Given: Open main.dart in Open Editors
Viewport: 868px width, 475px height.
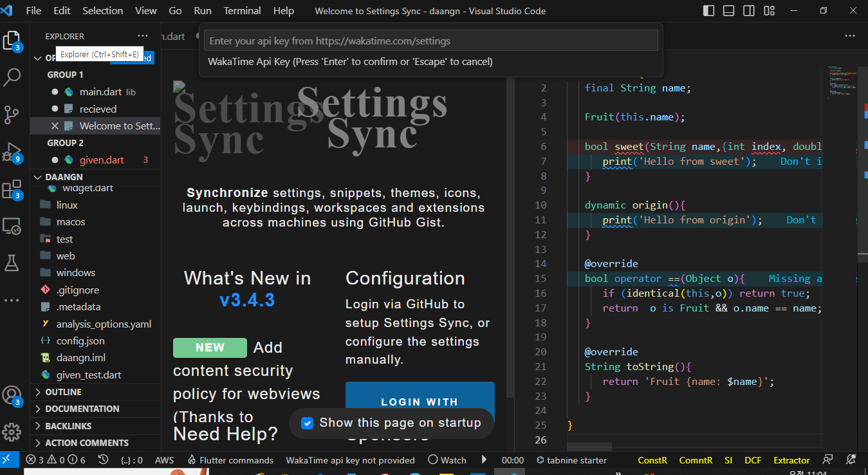Looking at the screenshot, I should pos(96,92).
